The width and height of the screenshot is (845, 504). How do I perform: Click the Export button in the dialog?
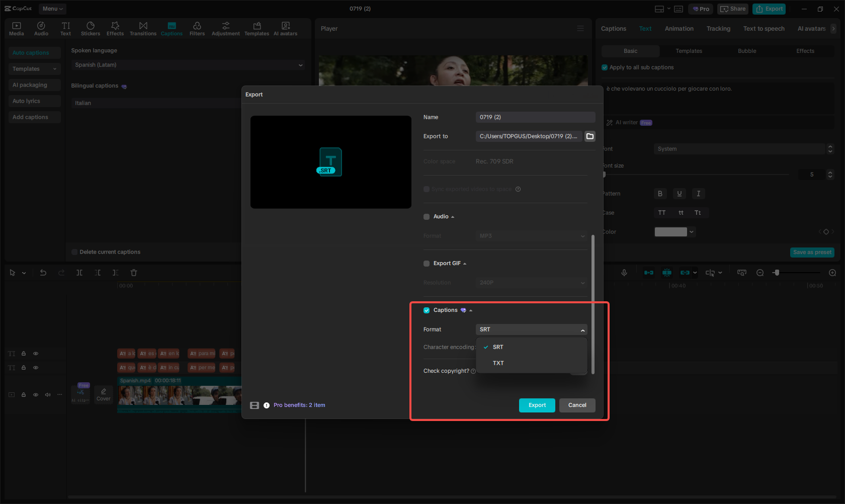click(x=537, y=405)
